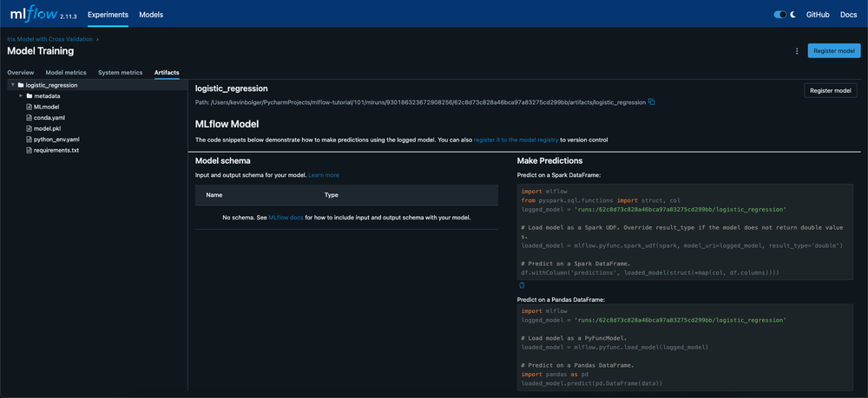The image size is (868, 398).
Task: Select MLmodel in artifact tree
Action: (x=47, y=107)
